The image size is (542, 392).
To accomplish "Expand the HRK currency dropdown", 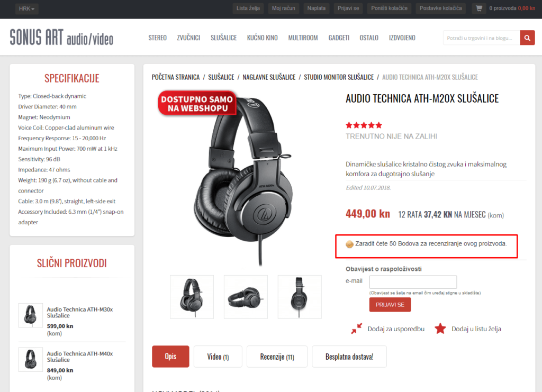I will click(x=26, y=8).
